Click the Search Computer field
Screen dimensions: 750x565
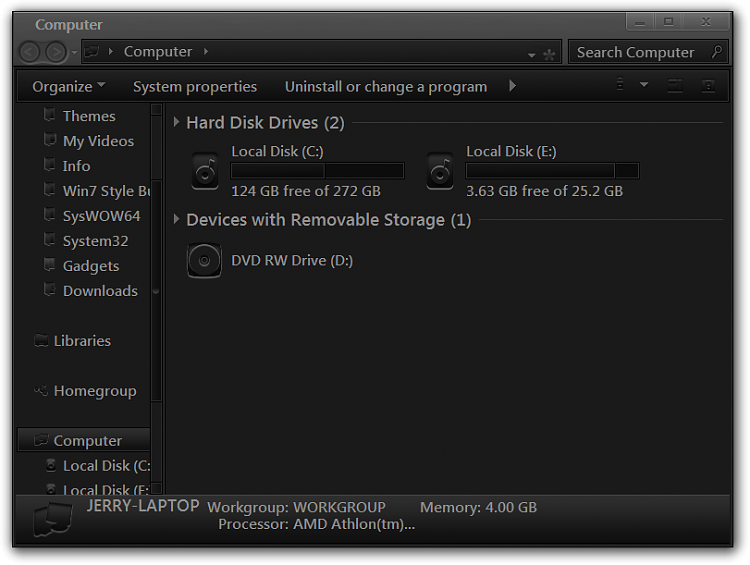point(648,52)
